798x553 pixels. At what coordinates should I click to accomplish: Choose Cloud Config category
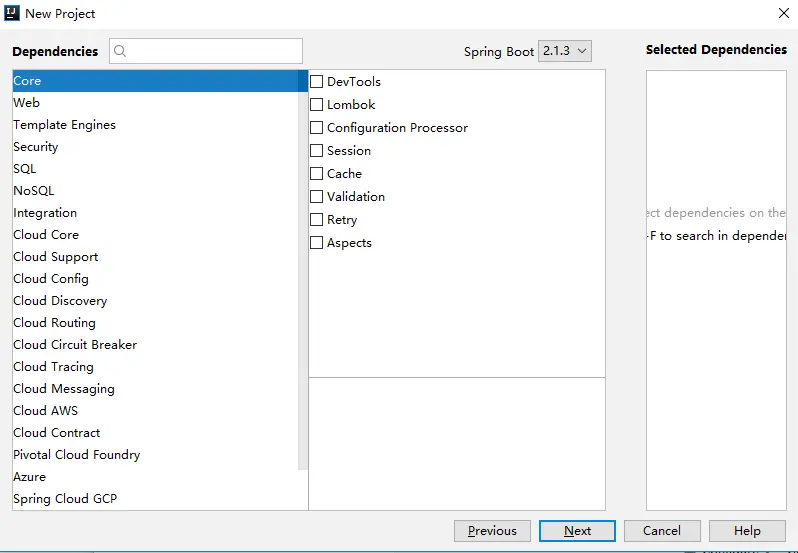(x=155, y=278)
